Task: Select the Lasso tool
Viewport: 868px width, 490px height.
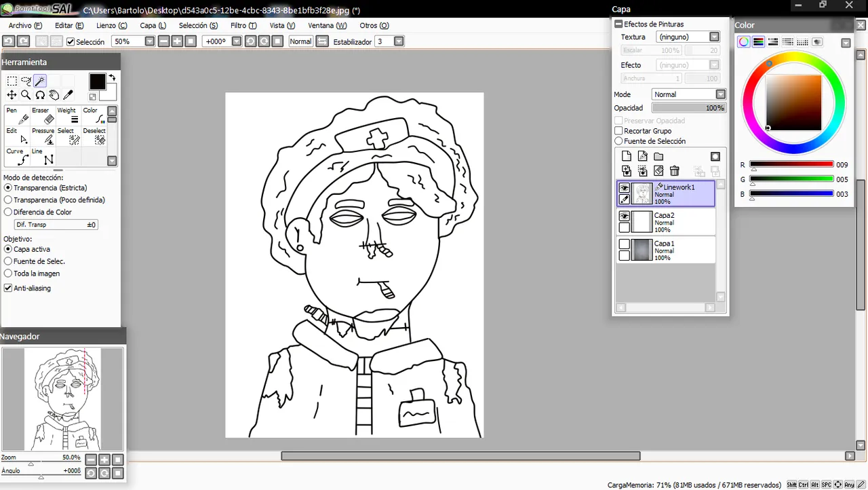Action: pos(26,81)
